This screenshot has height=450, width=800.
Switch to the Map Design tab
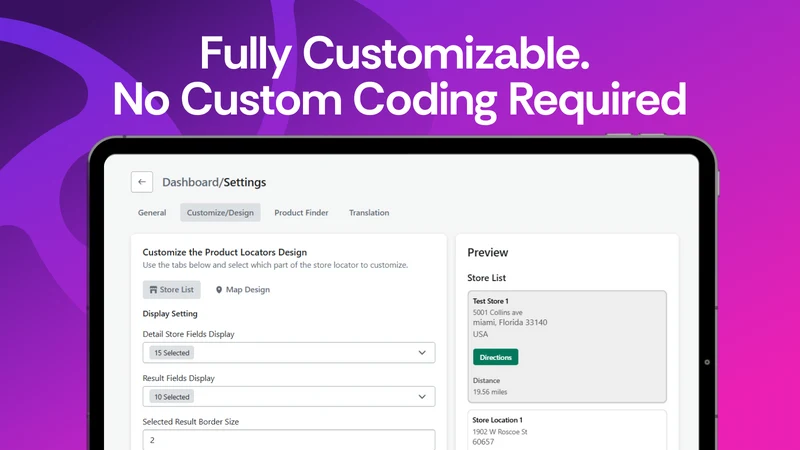tap(243, 290)
